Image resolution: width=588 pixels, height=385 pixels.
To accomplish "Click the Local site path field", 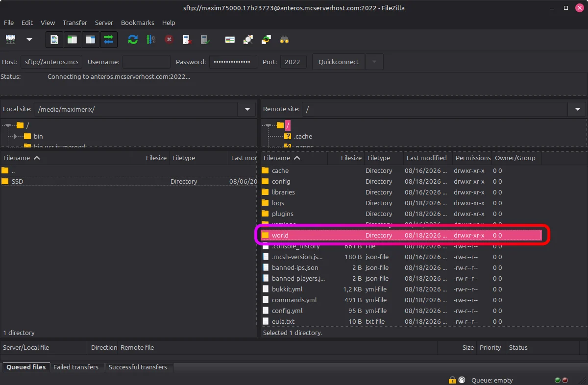I will (136, 109).
